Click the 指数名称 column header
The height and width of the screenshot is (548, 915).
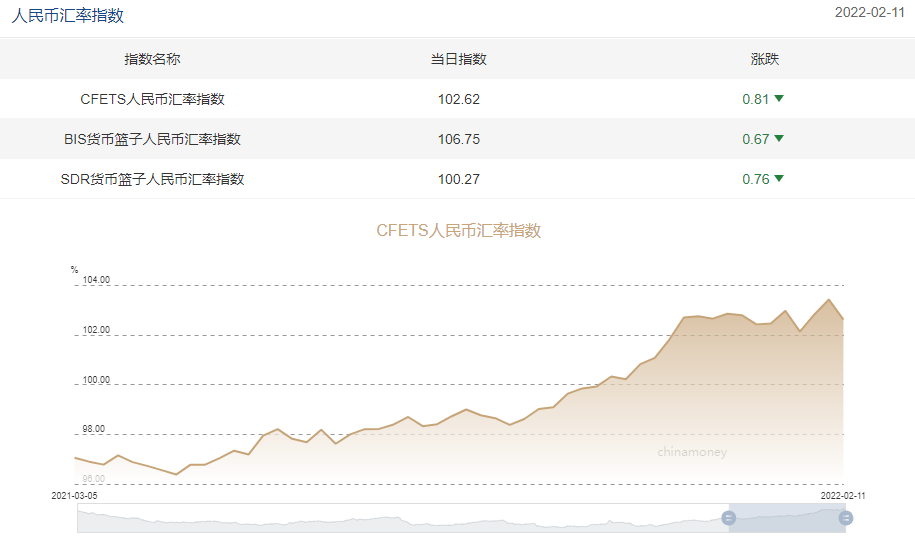(152, 59)
